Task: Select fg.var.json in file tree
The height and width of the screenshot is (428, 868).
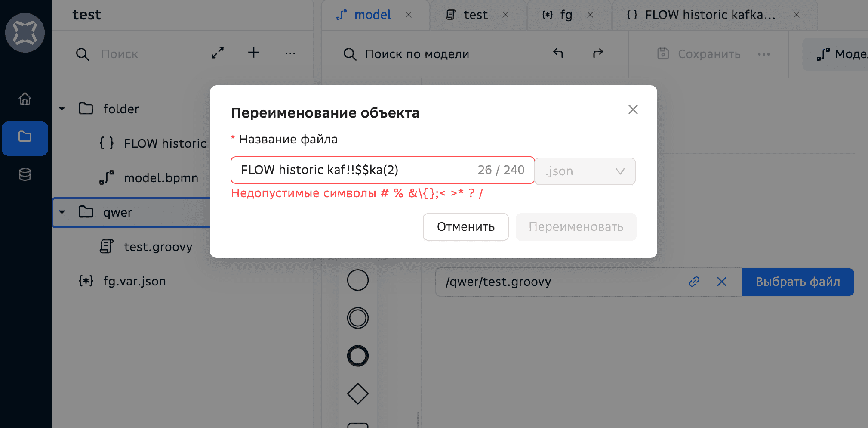Action: (134, 281)
